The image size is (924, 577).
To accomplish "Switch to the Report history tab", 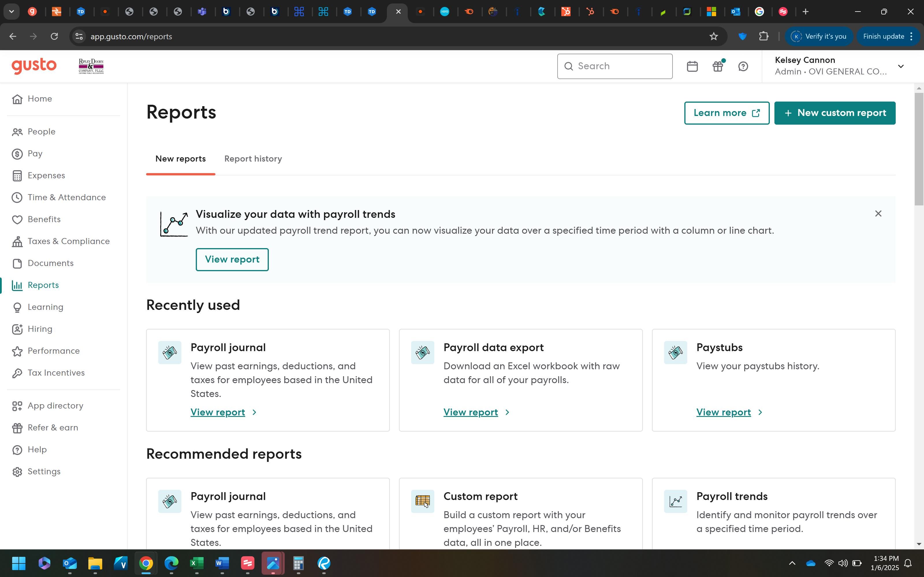I will point(253,159).
